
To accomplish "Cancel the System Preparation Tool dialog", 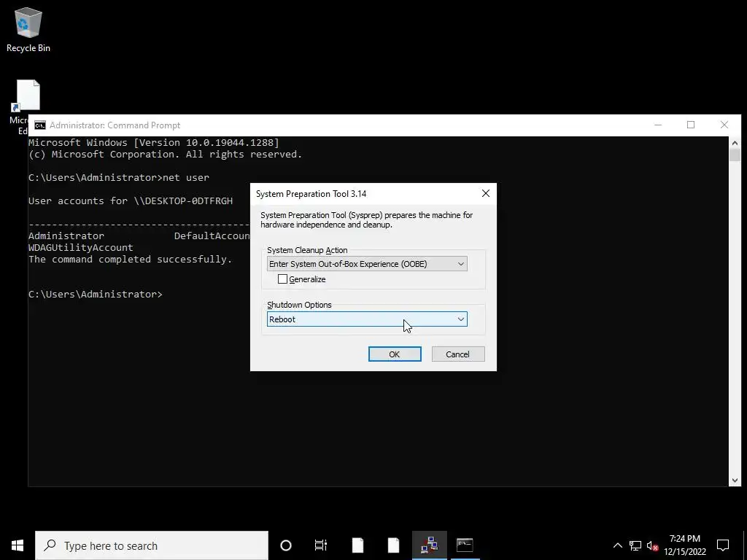I will pos(458,354).
